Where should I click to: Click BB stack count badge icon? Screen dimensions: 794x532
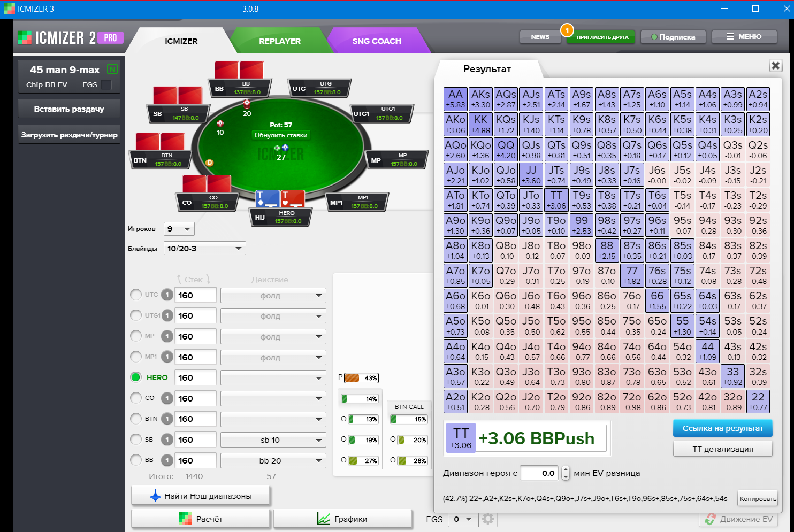click(x=167, y=460)
